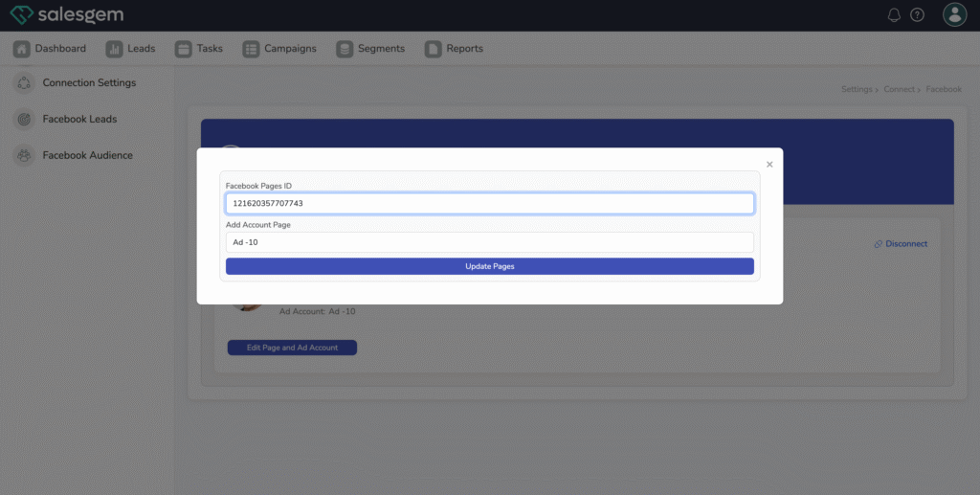Screen dimensions: 980x495
Task: Go to the Tasks menu
Action: tap(198, 49)
